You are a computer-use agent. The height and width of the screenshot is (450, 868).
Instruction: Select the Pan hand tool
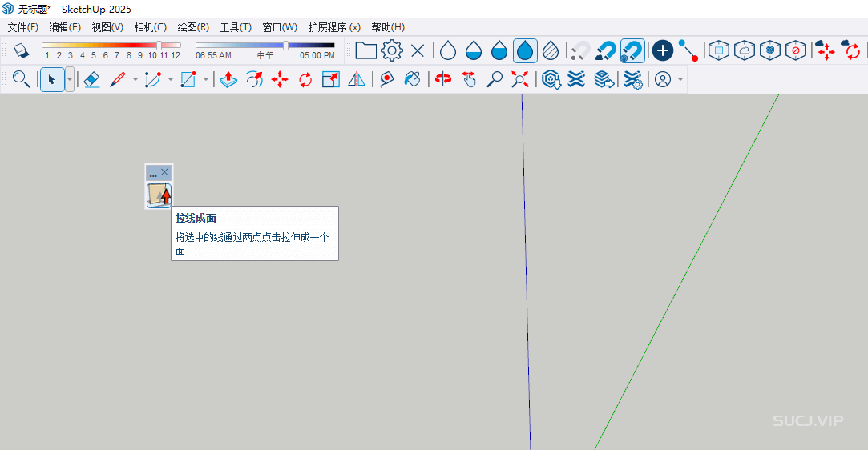pyautogui.click(x=469, y=79)
